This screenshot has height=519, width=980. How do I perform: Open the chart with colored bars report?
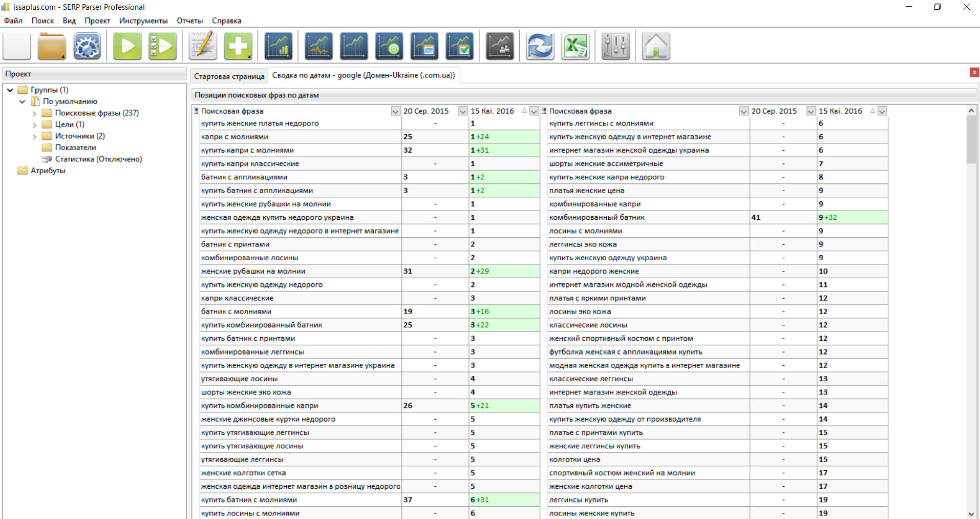[x=279, y=46]
